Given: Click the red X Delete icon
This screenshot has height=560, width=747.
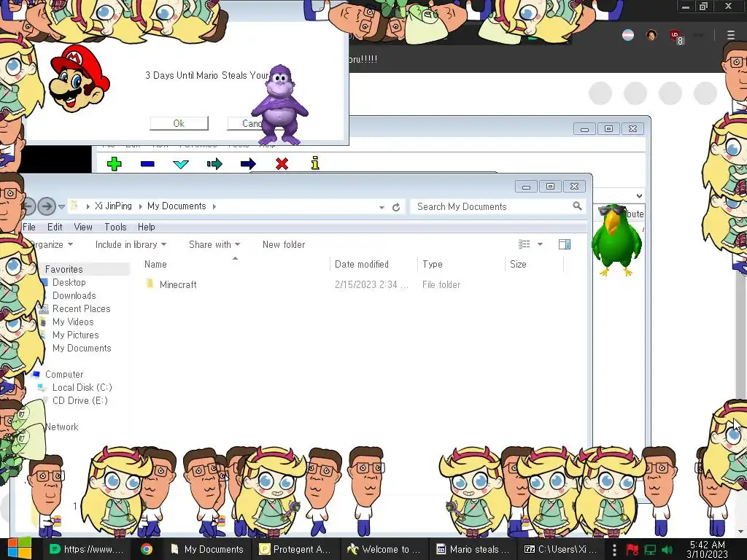Looking at the screenshot, I should (x=282, y=164).
